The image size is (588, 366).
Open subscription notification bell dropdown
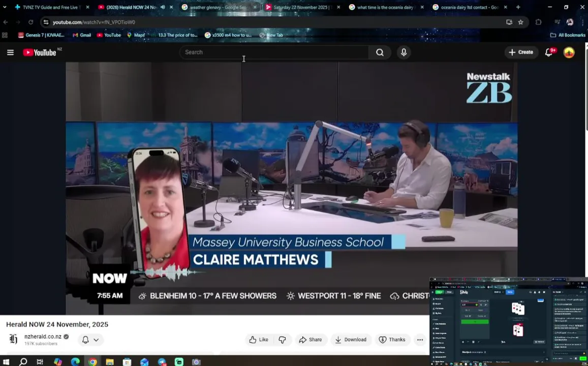pyautogui.click(x=91, y=340)
